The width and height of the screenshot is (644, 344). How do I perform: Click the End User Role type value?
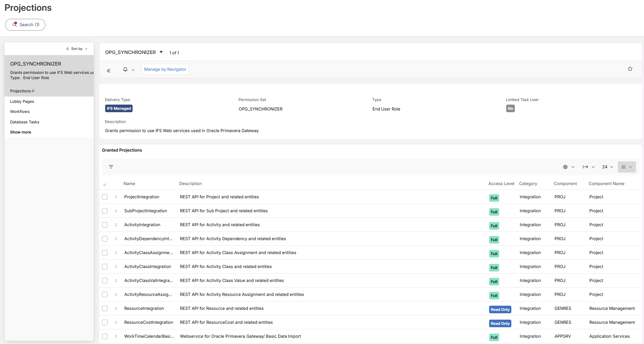click(x=386, y=109)
